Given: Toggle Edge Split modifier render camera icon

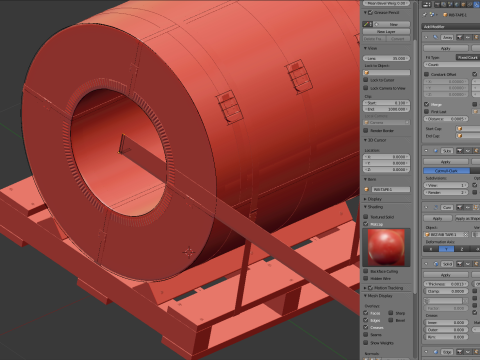Looking at the screenshot, I should (460, 352).
